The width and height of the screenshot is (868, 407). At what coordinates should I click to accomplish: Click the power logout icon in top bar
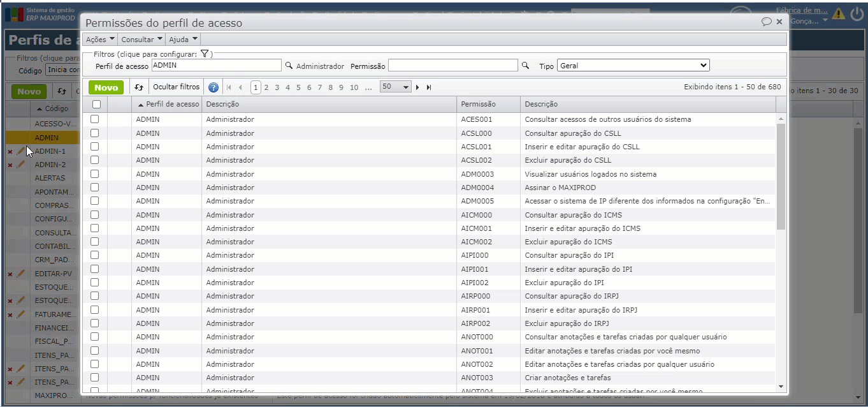coord(857,13)
